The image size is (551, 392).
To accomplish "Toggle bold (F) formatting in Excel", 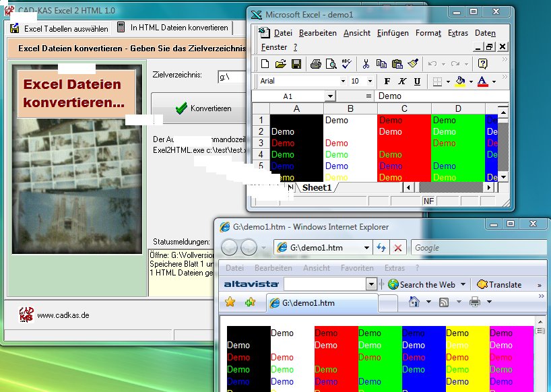I will [x=387, y=81].
